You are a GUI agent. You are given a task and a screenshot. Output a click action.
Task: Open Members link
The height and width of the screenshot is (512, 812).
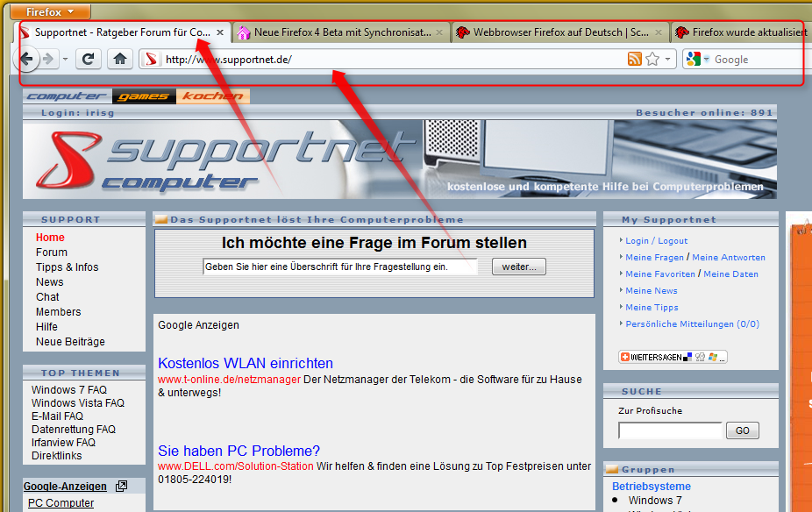click(59, 311)
